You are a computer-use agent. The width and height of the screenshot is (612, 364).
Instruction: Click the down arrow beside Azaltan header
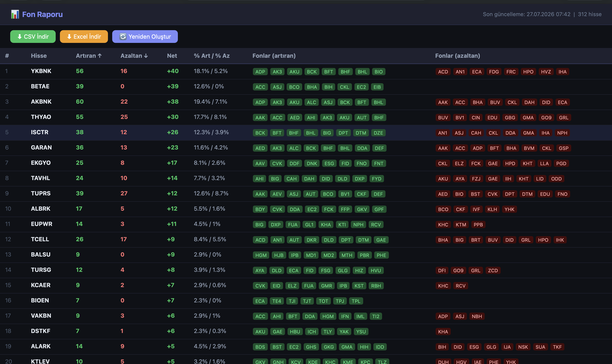pyautogui.click(x=146, y=56)
